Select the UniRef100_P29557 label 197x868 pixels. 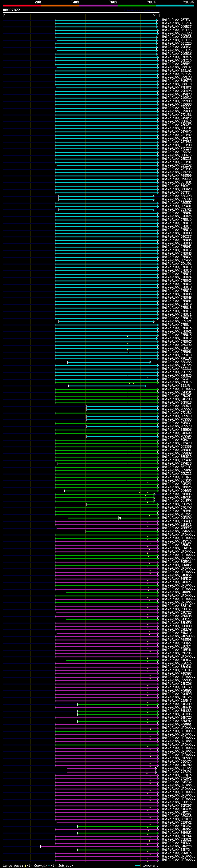tap(177, 203)
